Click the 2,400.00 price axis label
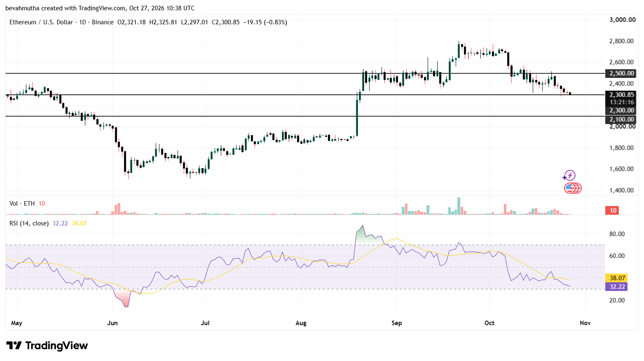The width and height of the screenshot is (644, 361). 622,84
